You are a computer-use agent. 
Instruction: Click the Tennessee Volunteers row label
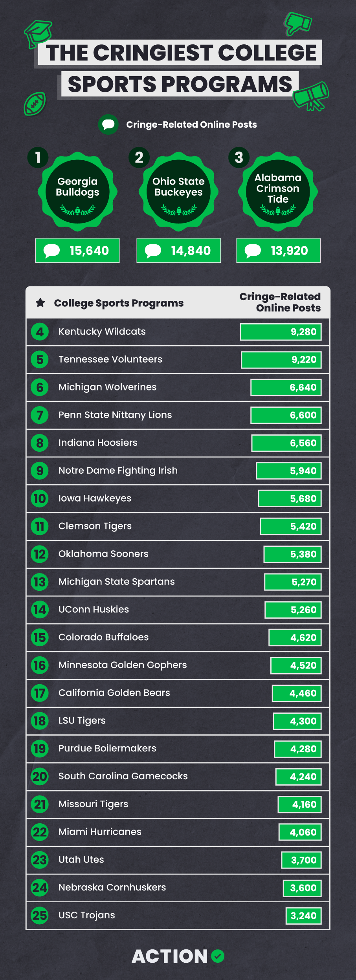click(x=110, y=359)
